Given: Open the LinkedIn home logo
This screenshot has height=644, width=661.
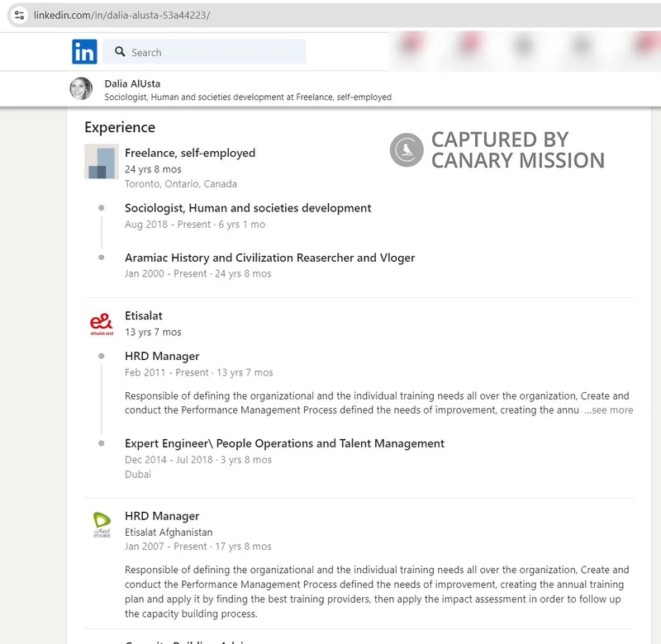Looking at the screenshot, I should [x=84, y=52].
